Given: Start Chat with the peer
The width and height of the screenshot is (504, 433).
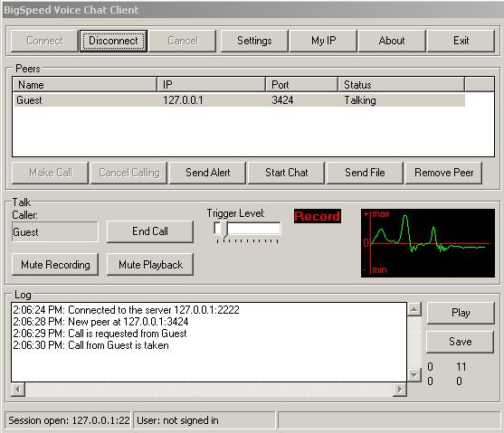Looking at the screenshot, I should click(287, 173).
